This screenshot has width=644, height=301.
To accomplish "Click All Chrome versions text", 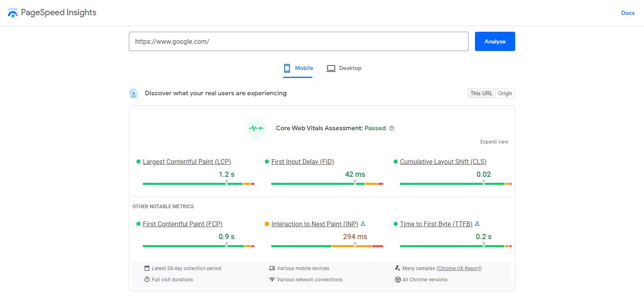I will pos(425,280).
